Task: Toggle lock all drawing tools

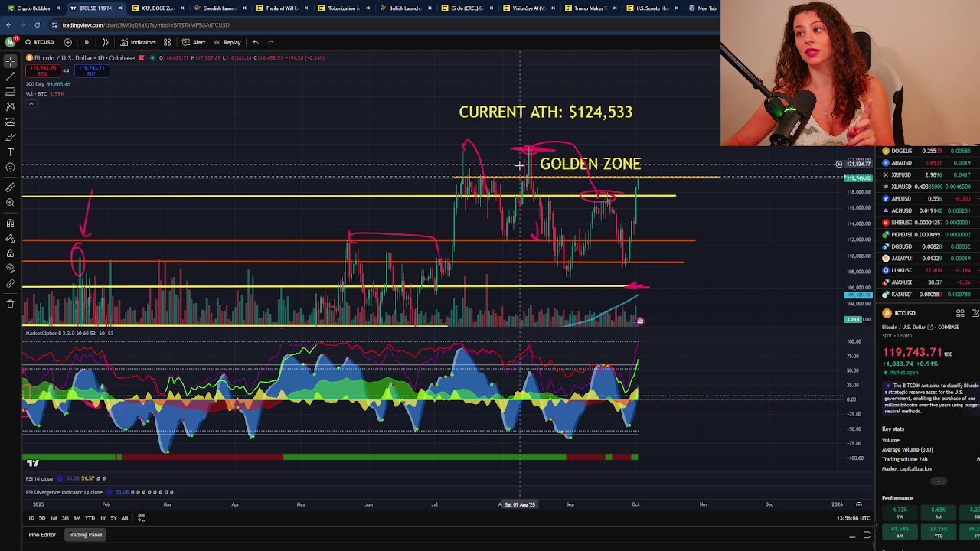Action: click(10, 253)
